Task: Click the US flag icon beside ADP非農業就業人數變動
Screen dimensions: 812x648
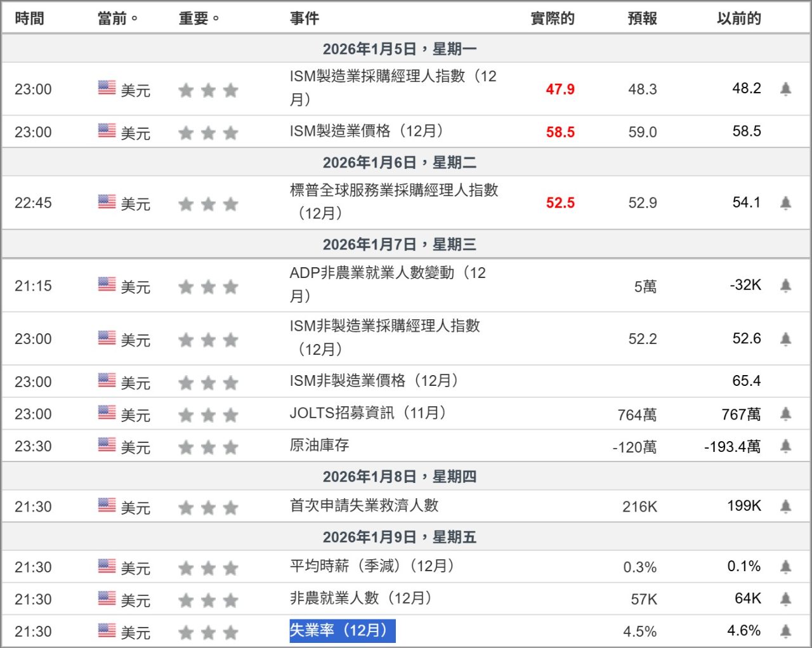Action: 105,286
